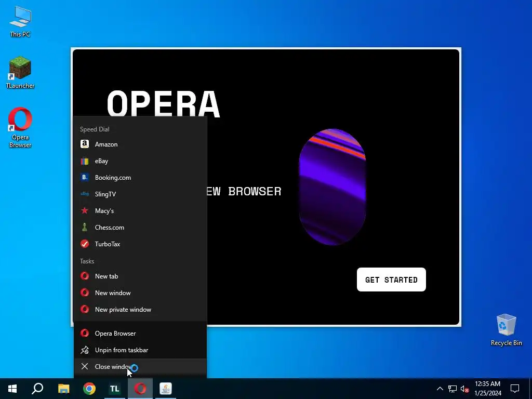This screenshot has width=532, height=399.
Task: Open File Explorer from the taskbar
Action: [x=63, y=389]
